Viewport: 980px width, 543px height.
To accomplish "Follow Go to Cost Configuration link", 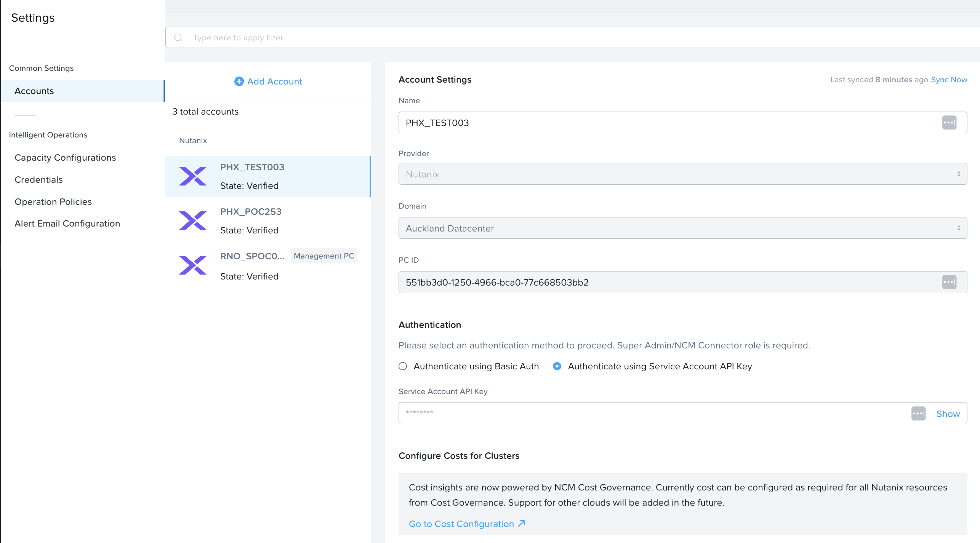I will coord(467,524).
